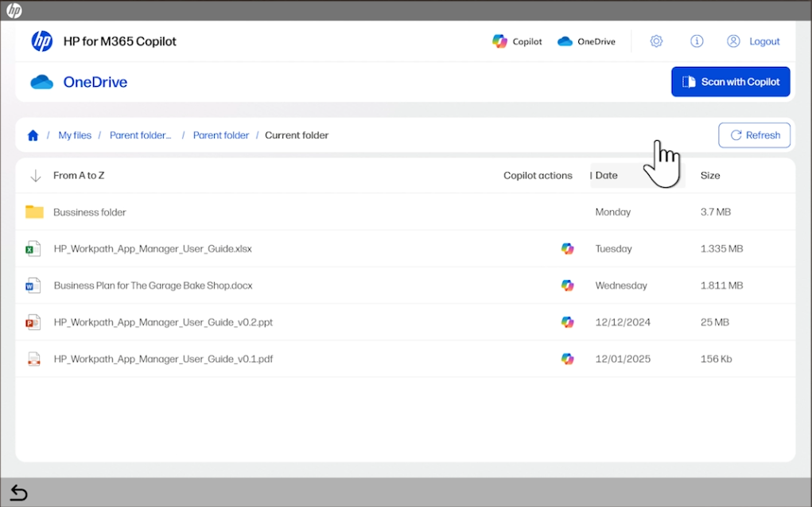Launch Copilot action for the .docx file
Image resolution: width=812 pixels, height=507 pixels.
click(x=568, y=286)
